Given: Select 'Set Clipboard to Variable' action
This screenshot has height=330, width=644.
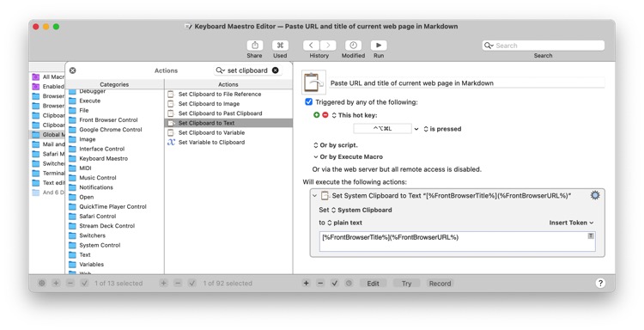Looking at the screenshot, I should pos(228,132).
